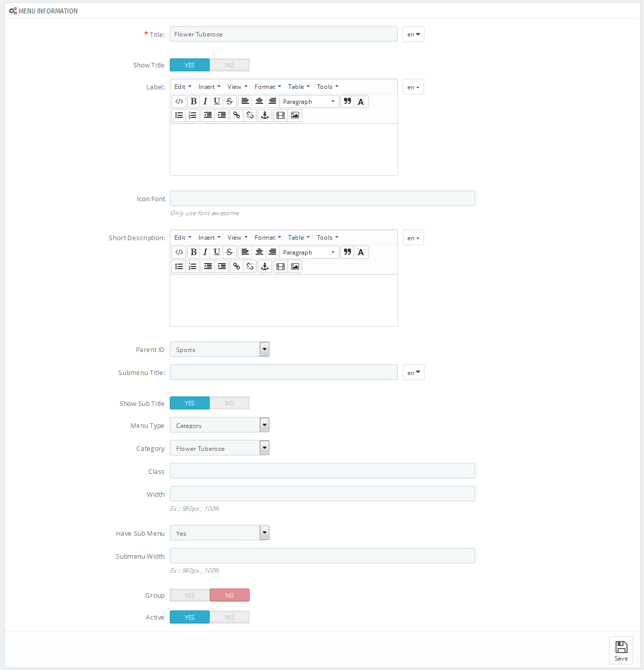
Task: Toggle strikethrough in Label editor
Action: (x=230, y=101)
